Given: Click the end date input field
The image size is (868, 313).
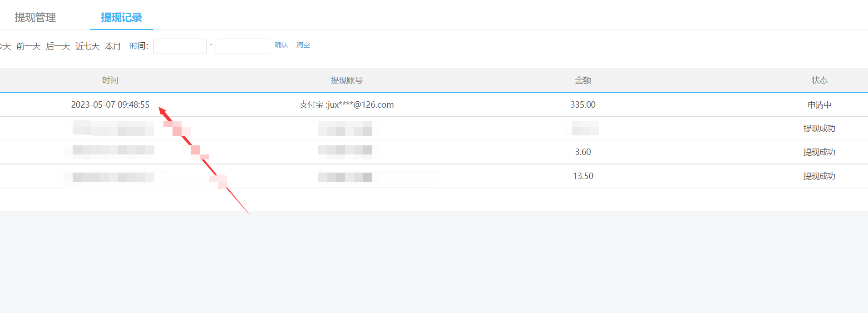Looking at the screenshot, I should (x=242, y=46).
